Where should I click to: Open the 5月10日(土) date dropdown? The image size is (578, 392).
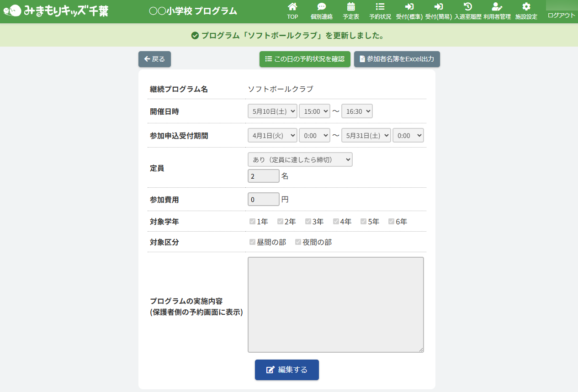272,111
